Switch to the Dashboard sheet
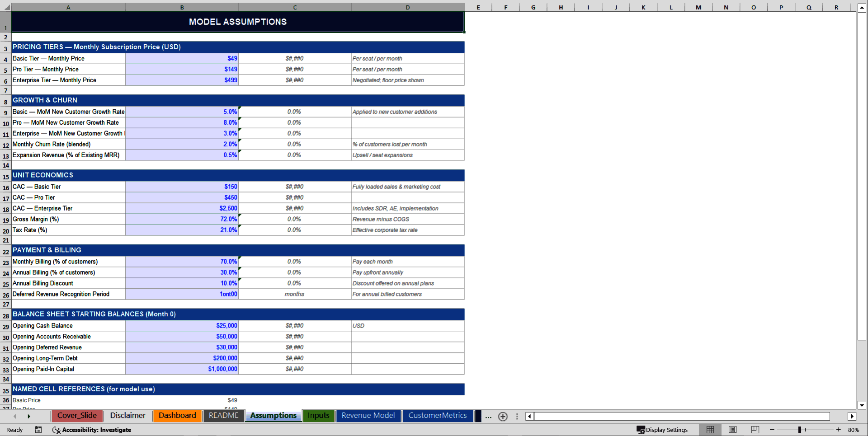 coord(177,415)
